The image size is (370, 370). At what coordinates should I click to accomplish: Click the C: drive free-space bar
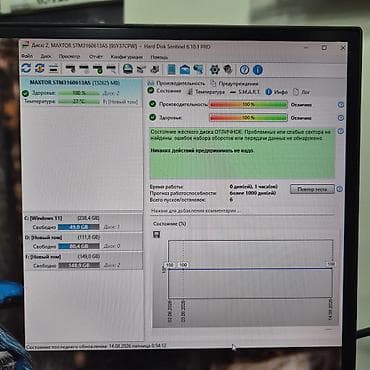[79, 227]
